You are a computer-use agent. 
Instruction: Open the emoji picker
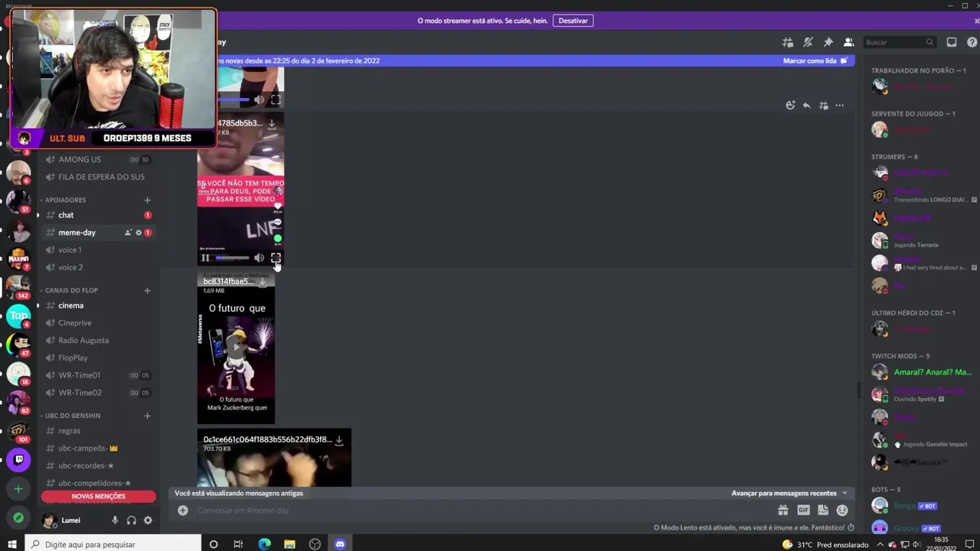[x=842, y=510]
